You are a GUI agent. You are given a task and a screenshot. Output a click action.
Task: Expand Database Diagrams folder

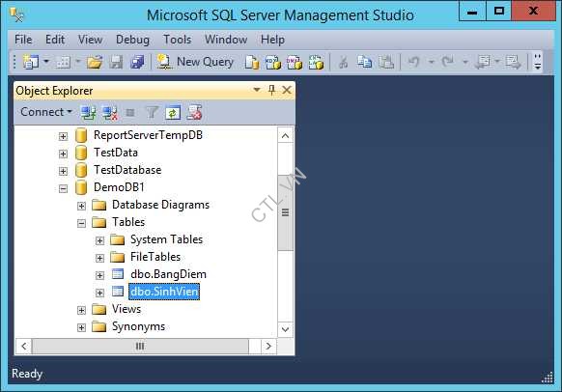pos(81,206)
